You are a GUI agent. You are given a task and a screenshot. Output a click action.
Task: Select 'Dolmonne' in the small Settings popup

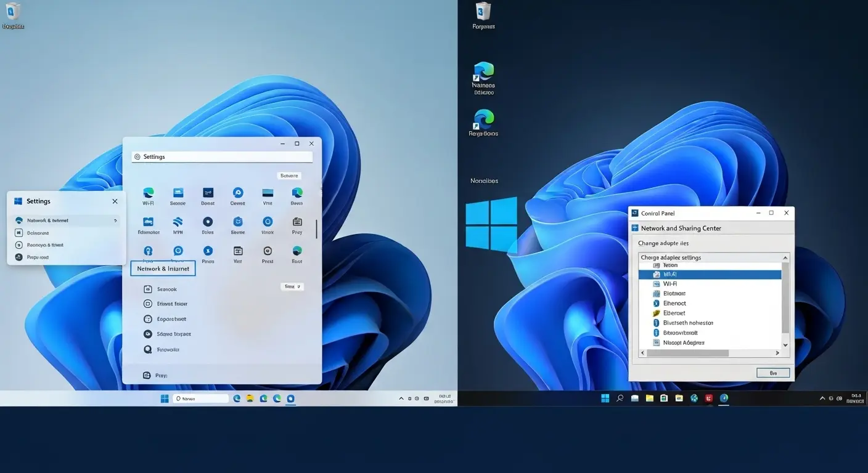[67, 233]
